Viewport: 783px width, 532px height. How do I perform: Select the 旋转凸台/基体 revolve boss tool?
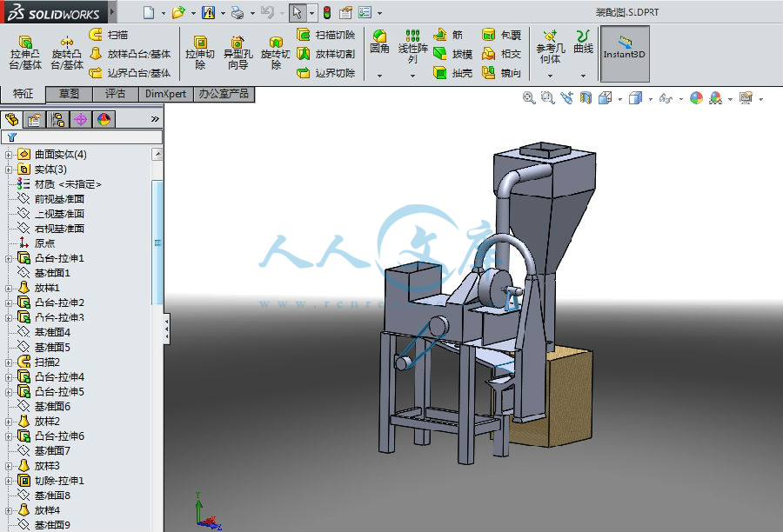click(66, 52)
